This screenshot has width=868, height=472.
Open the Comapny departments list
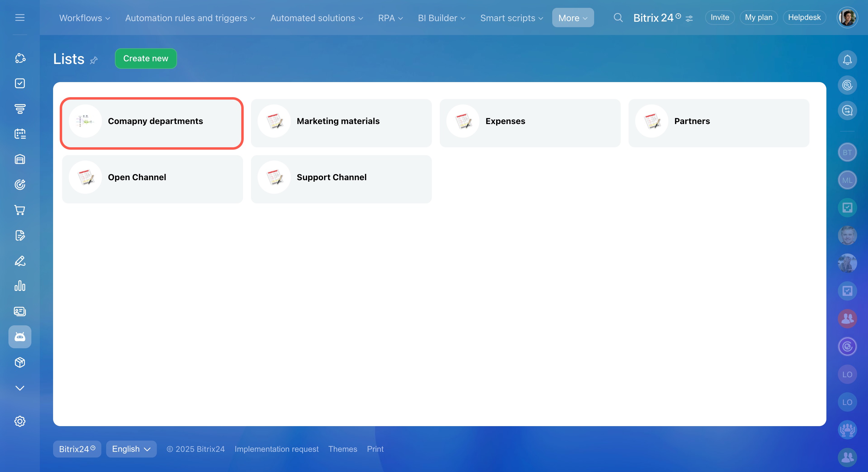pos(152,123)
